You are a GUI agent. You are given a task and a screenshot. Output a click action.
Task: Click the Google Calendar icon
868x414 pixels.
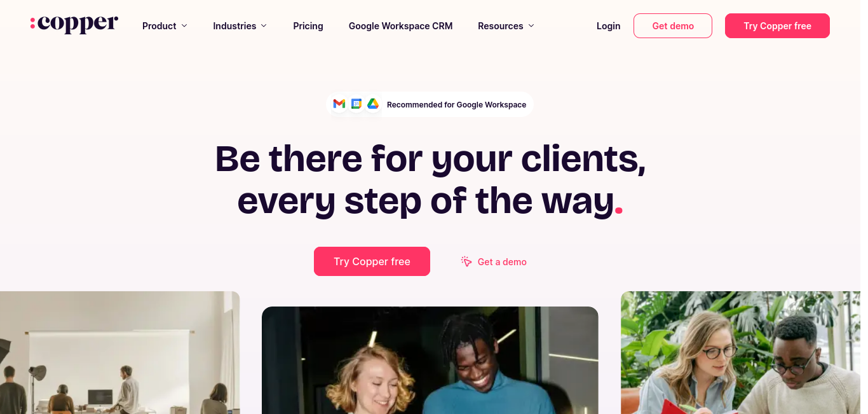pos(356,104)
